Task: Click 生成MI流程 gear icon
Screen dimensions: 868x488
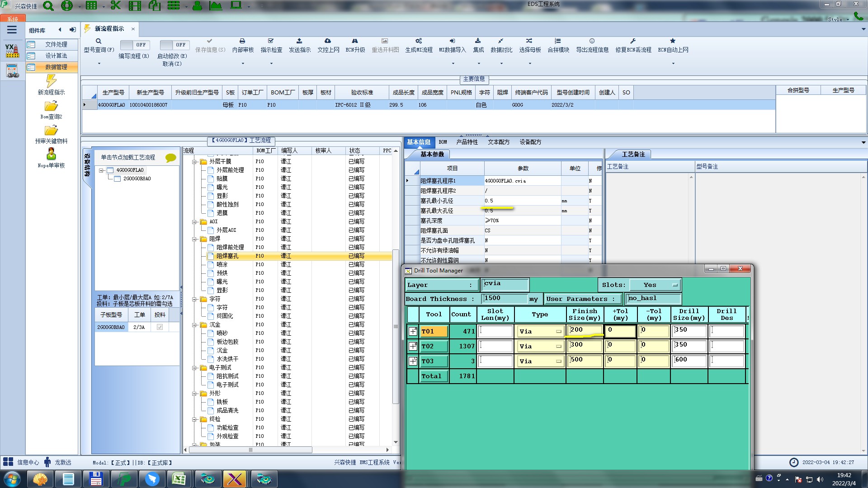Action: pos(418,41)
